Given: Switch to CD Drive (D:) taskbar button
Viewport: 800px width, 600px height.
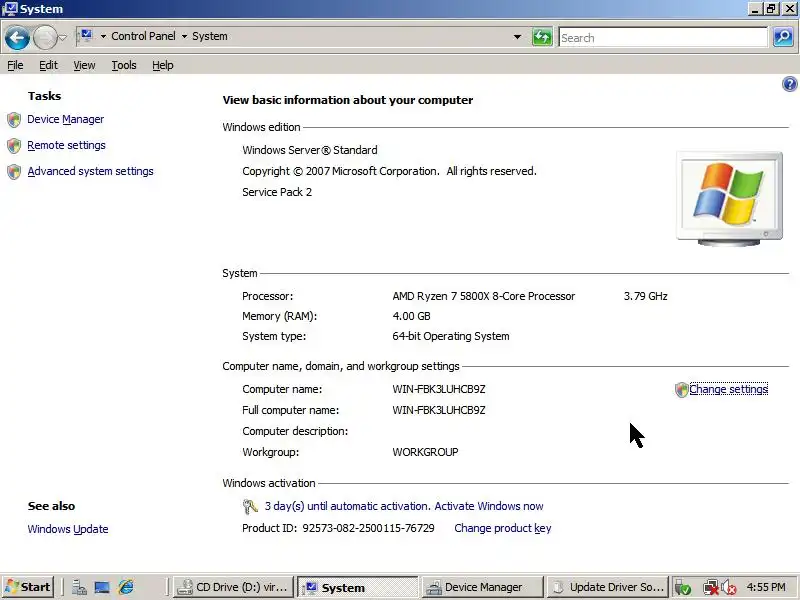Looking at the screenshot, I should coord(234,587).
